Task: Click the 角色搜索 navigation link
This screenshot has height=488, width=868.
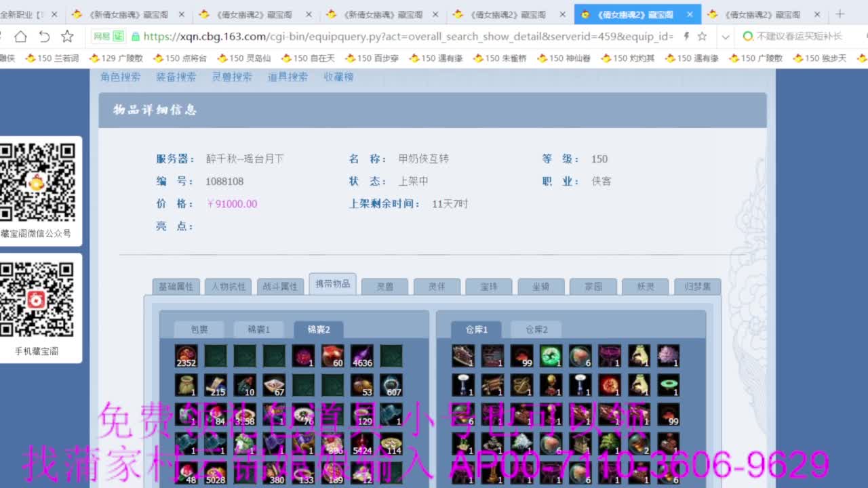Action: (x=120, y=77)
